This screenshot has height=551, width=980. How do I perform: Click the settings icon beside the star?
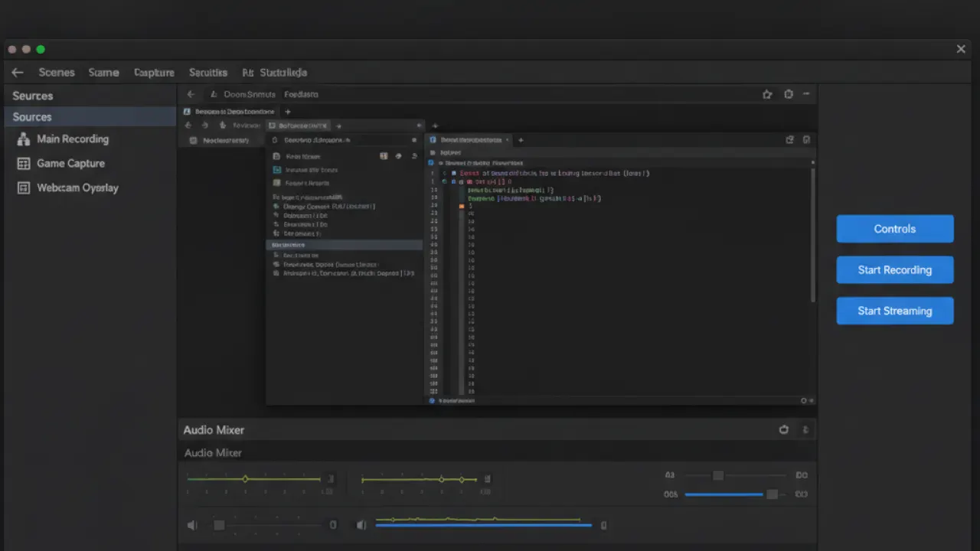click(x=789, y=95)
